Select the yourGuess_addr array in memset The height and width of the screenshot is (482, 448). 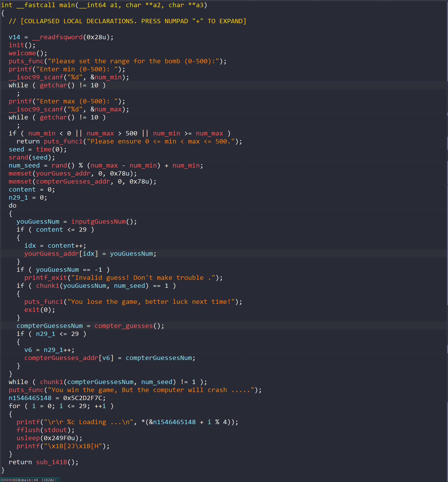63,173
